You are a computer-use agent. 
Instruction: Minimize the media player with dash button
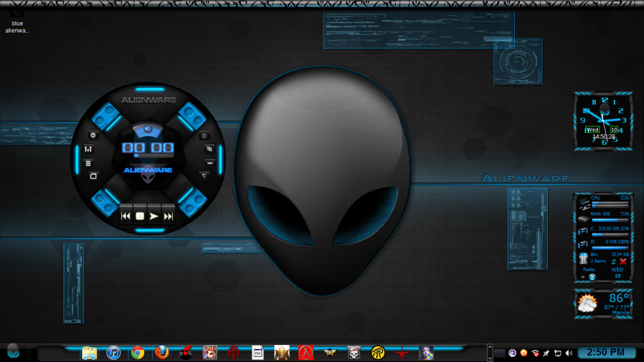(210, 163)
